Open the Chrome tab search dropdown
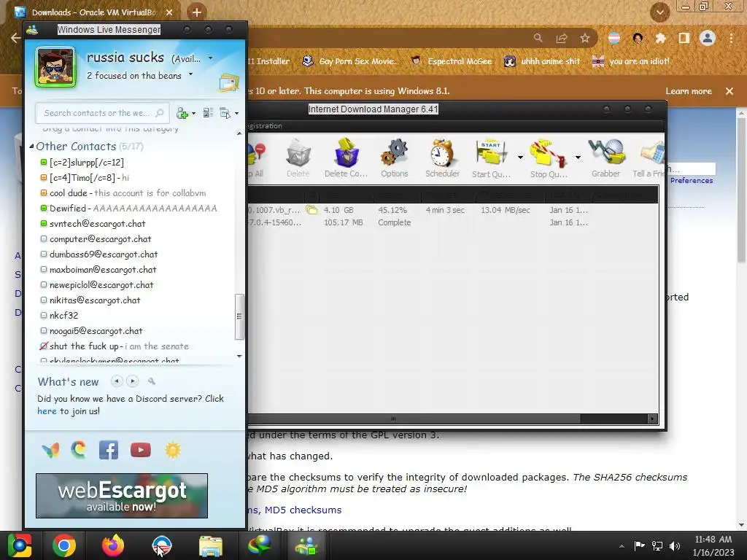 (x=659, y=12)
